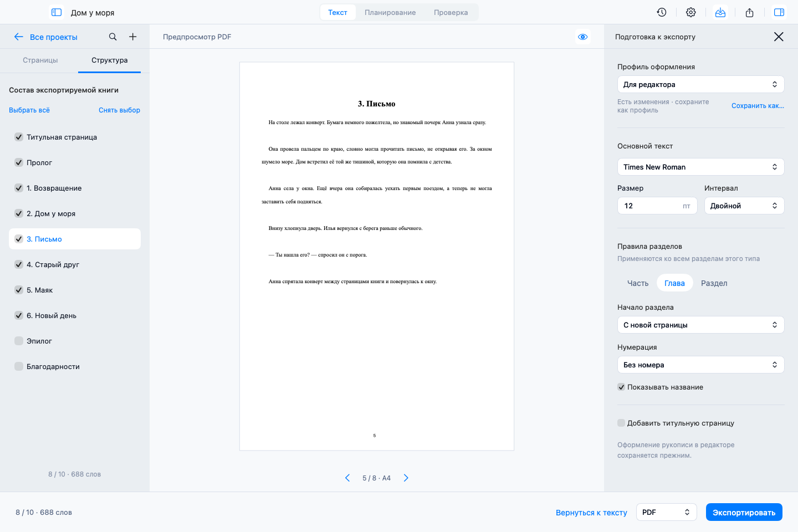Toggle PDF preview eye icon
This screenshot has width=798, height=532.
[583, 37]
